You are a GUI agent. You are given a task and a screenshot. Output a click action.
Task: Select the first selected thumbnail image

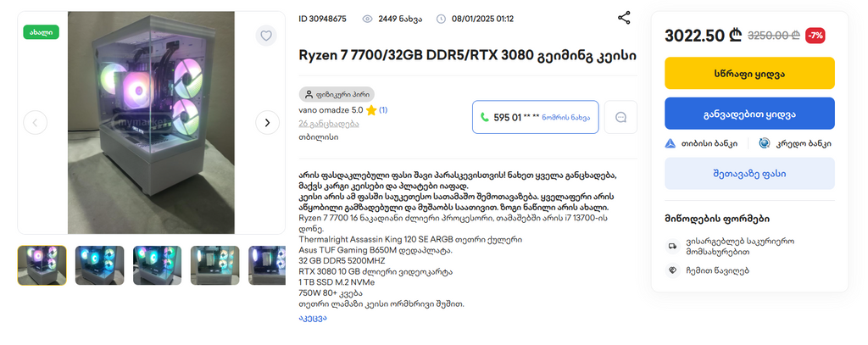pyautogui.click(x=42, y=265)
